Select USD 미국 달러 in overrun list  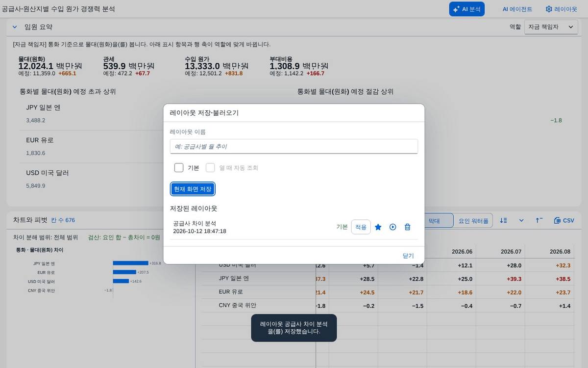click(47, 173)
